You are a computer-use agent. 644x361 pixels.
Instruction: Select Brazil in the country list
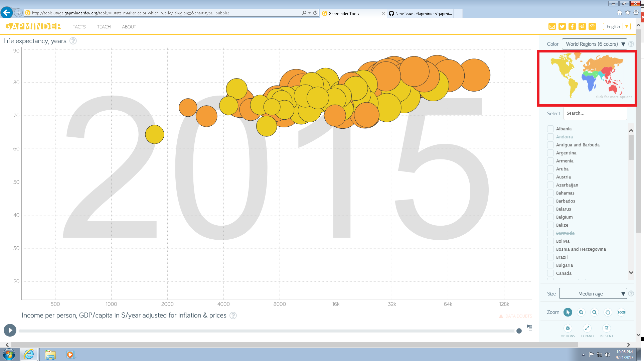click(x=550, y=257)
